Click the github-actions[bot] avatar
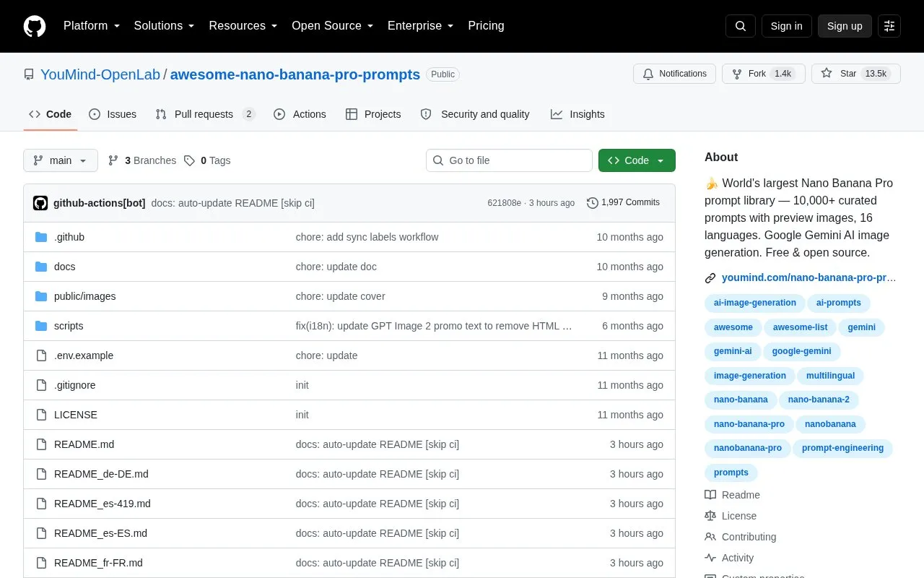 40,203
